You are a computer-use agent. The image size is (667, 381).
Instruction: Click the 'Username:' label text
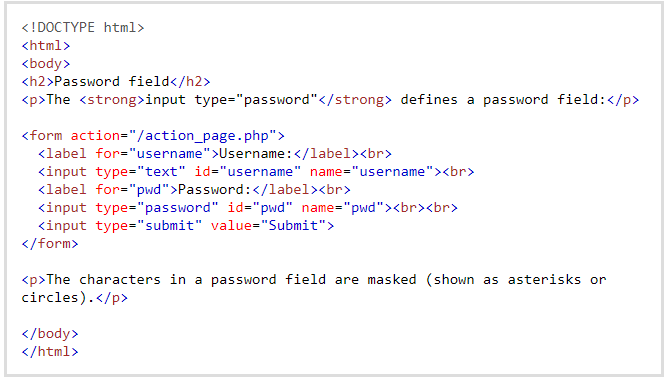point(256,154)
